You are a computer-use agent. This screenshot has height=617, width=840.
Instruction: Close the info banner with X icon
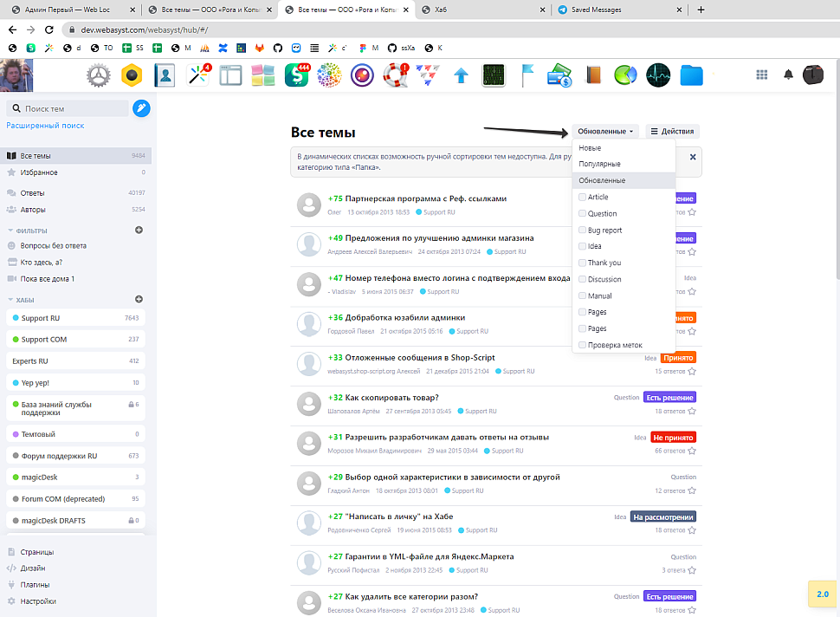(x=693, y=157)
